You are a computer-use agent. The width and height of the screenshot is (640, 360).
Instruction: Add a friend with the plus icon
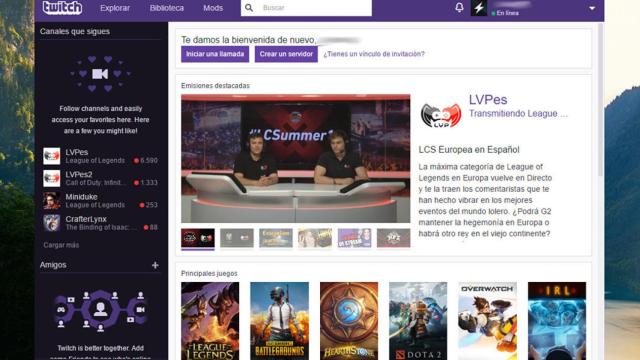(155, 265)
